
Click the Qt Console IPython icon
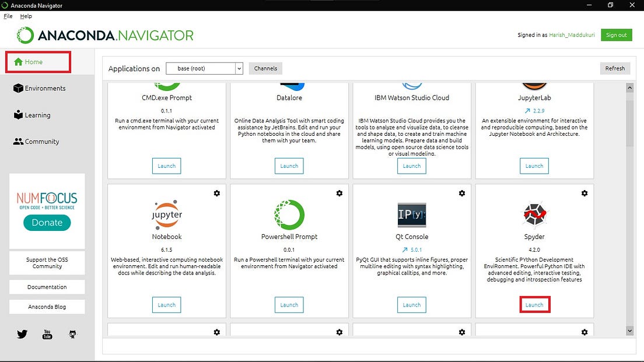tap(411, 215)
